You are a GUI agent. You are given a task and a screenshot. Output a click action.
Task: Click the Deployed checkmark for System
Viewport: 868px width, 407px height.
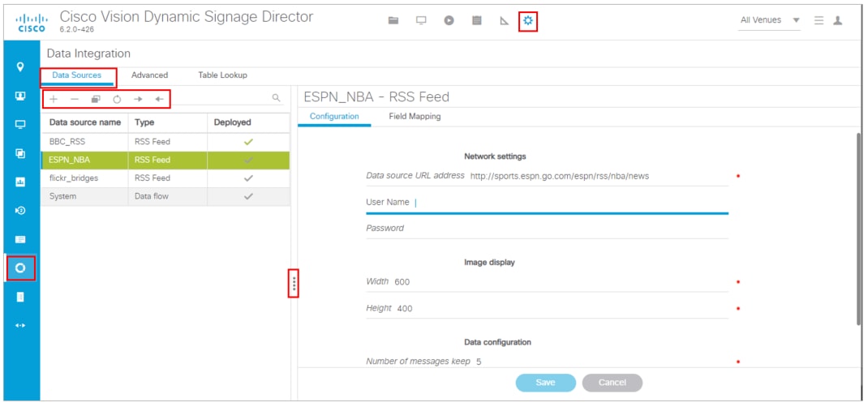pos(248,196)
